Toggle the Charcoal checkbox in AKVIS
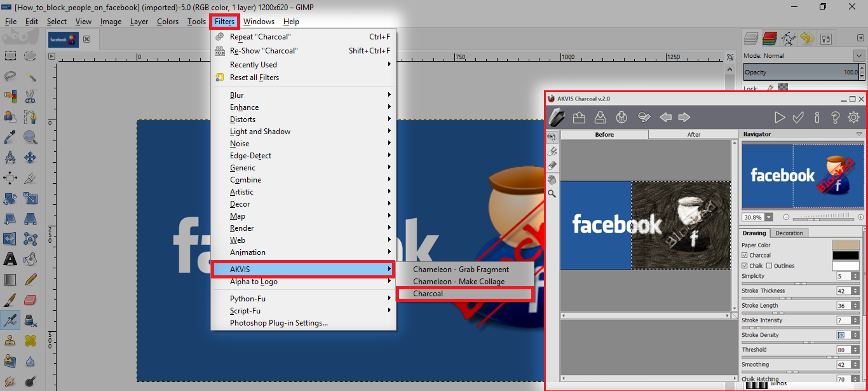 [745, 256]
